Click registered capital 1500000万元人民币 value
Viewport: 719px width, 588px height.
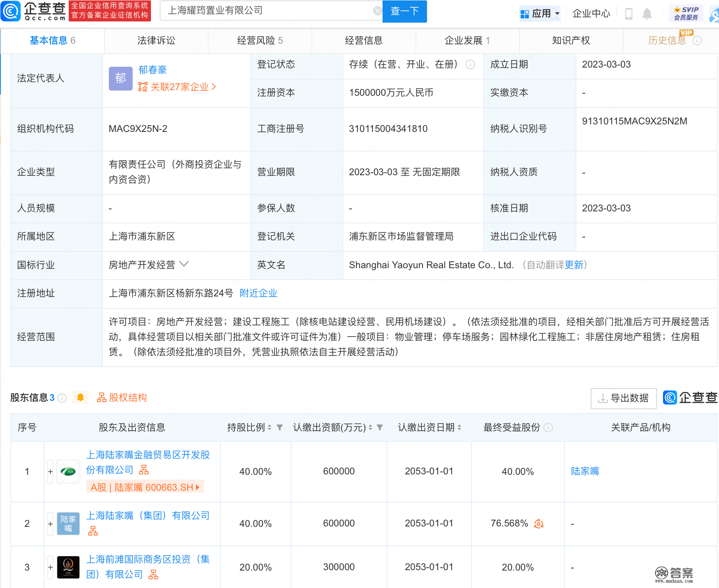coord(391,93)
